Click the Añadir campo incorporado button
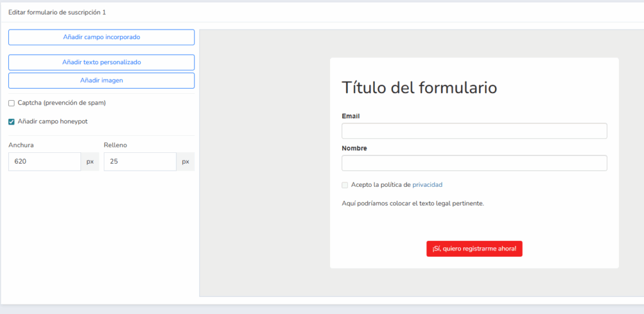Viewport: 644px width, 314px height. [101, 37]
